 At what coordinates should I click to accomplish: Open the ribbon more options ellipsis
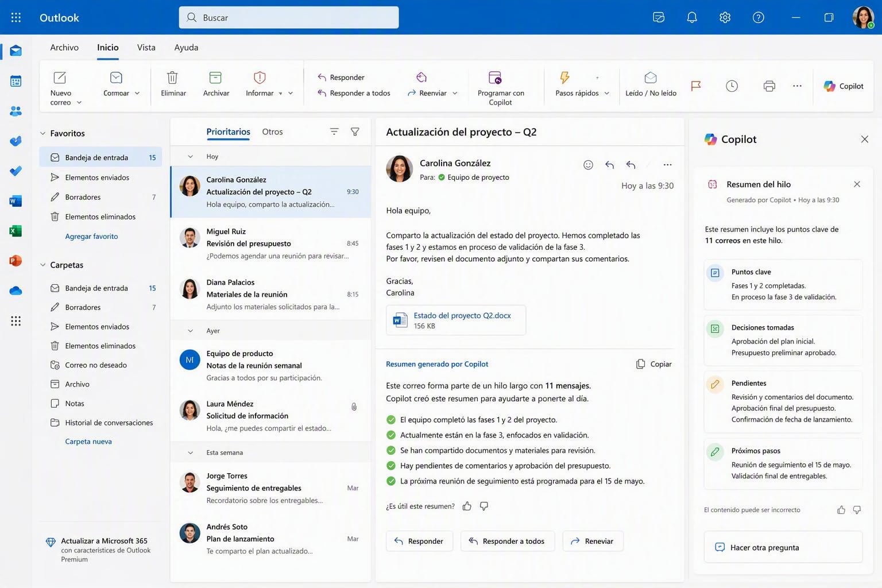click(x=797, y=86)
